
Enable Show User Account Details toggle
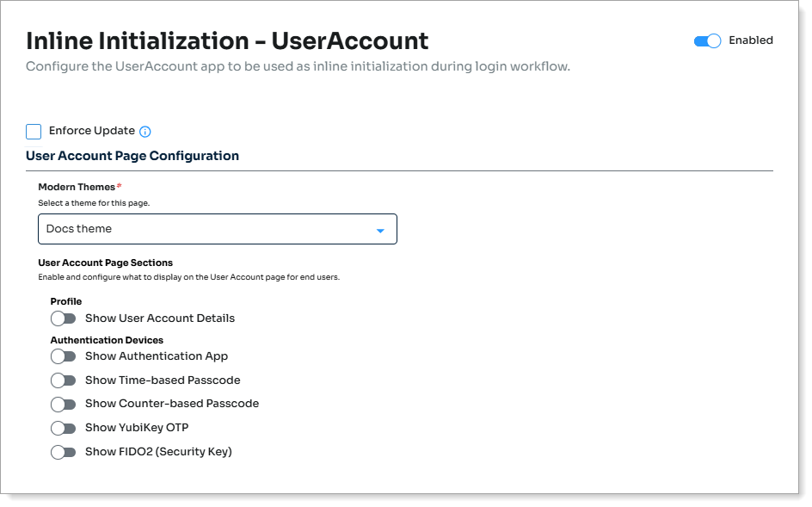[64, 318]
